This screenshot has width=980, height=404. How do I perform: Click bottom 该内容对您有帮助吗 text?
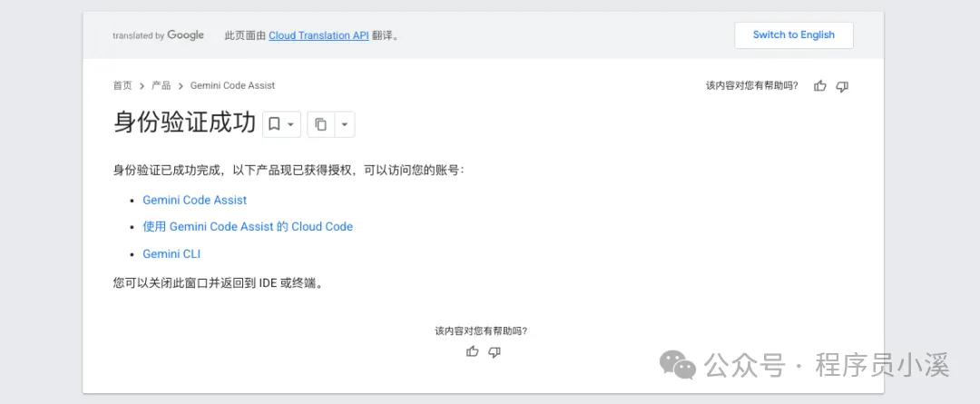point(481,330)
